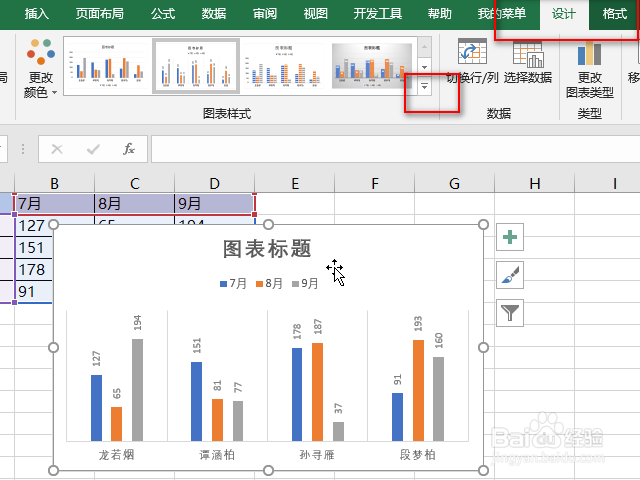
Task: Open the Developer (开发工具) tab
Action: click(x=378, y=14)
